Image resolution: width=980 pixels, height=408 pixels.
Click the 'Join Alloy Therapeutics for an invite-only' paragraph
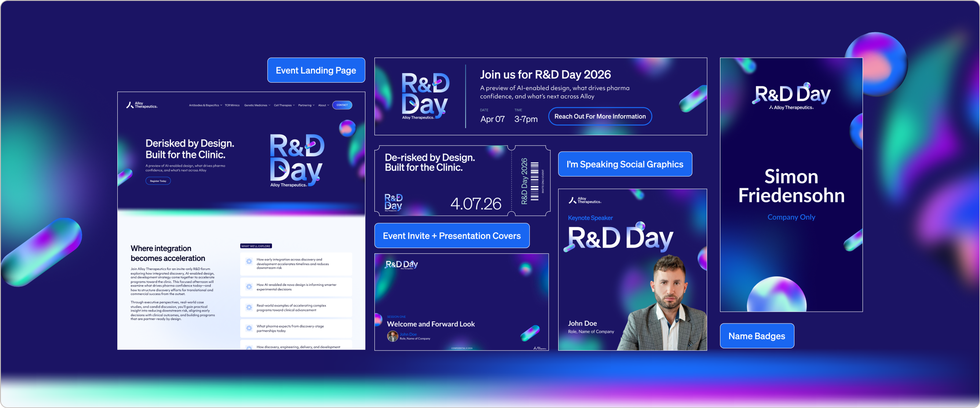click(173, 281)
